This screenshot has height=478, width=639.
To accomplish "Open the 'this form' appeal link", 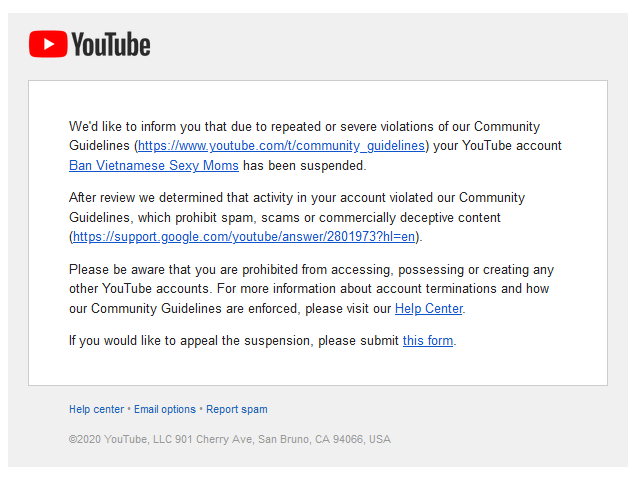I will coord(428,340).
